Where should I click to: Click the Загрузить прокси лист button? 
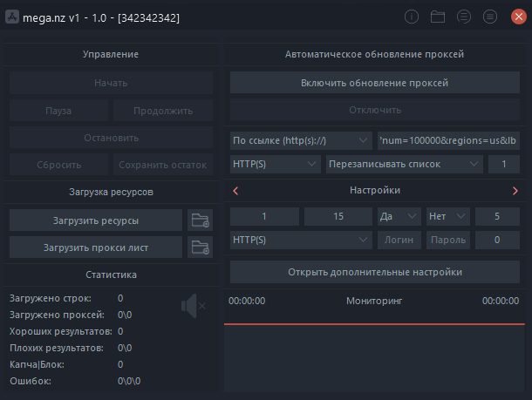click(96, 247)
